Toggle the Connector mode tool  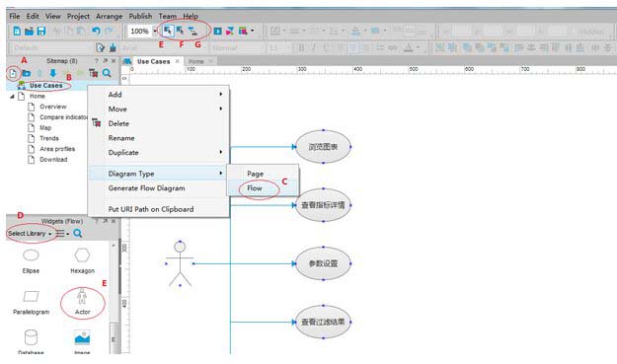[193, 31]
